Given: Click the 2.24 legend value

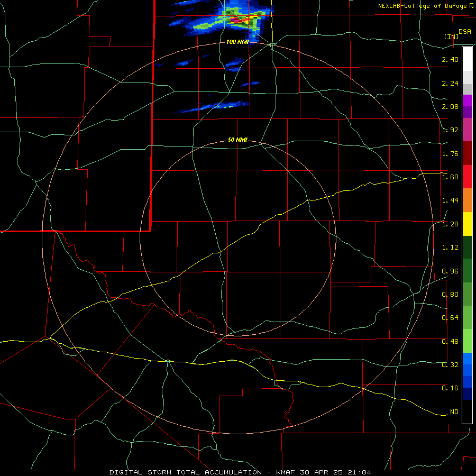Looking at the screenshot, I should pyautogui.click(x=450, y=83).
